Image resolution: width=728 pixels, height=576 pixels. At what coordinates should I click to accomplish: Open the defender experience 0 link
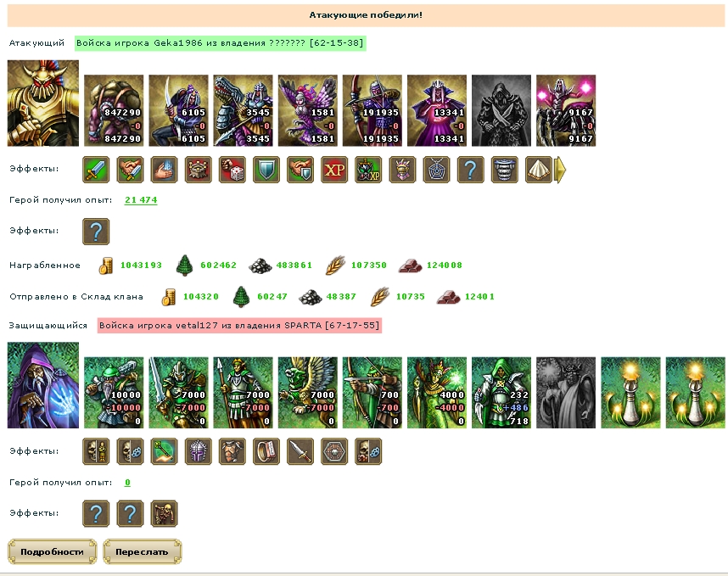pyautogui.click(x=127, y=483)
